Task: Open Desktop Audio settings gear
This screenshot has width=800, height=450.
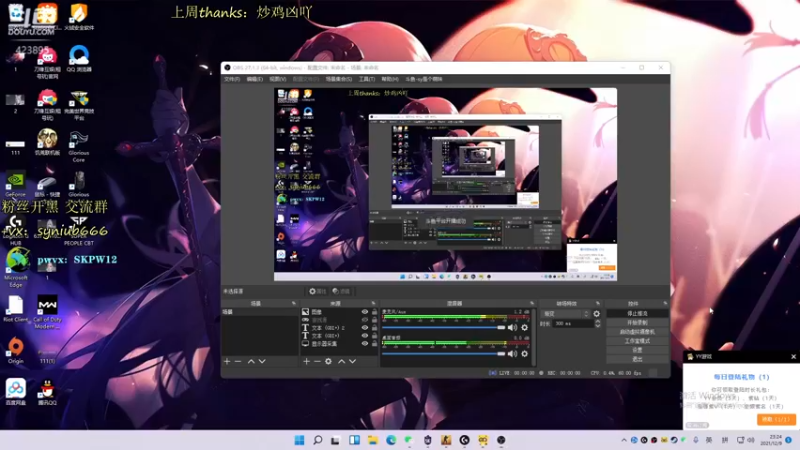Action: (524, 354)
